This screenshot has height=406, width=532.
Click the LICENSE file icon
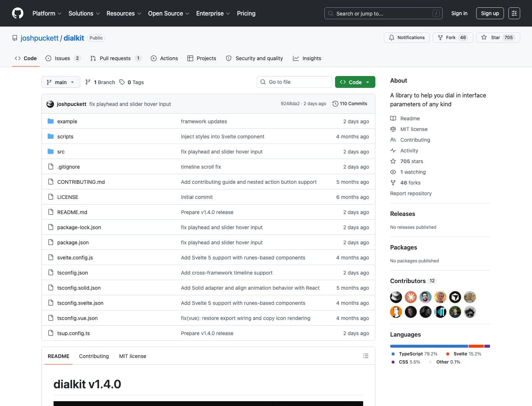coord(51,197)
